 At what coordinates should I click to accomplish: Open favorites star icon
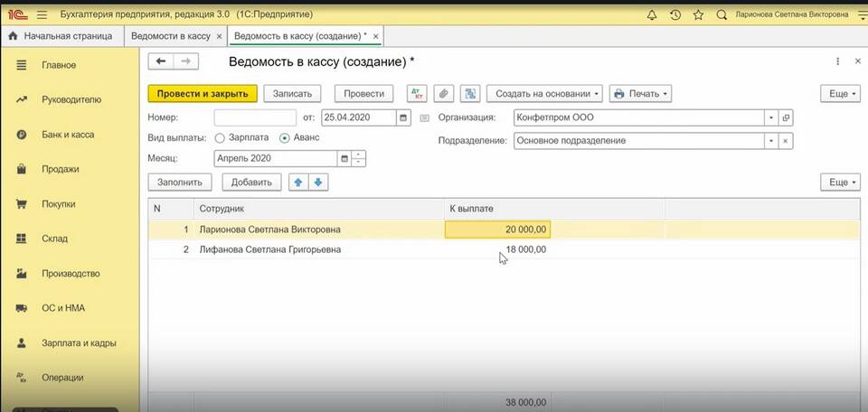point(698,15)
